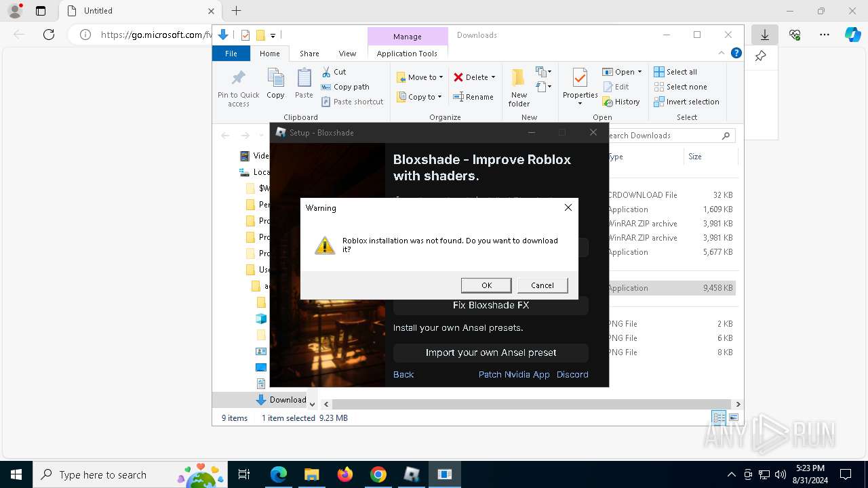Viewport: 868px width, 488px height.
Task: Expand the Open dropdown arrow
Action: point(639,72)
